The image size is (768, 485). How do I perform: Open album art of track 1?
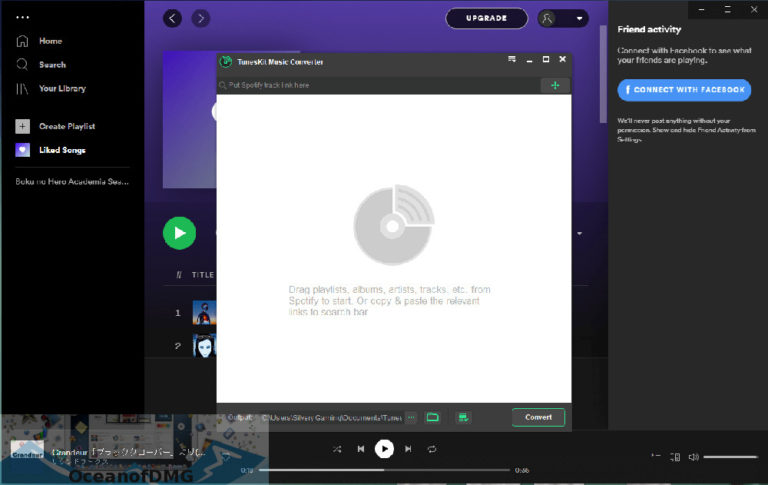click(204, 313)
